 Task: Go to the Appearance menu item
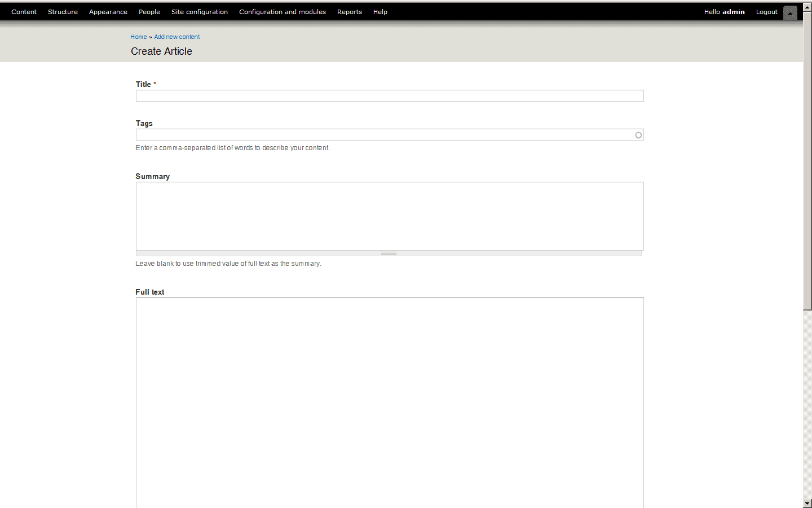click(x=108, y=12)
